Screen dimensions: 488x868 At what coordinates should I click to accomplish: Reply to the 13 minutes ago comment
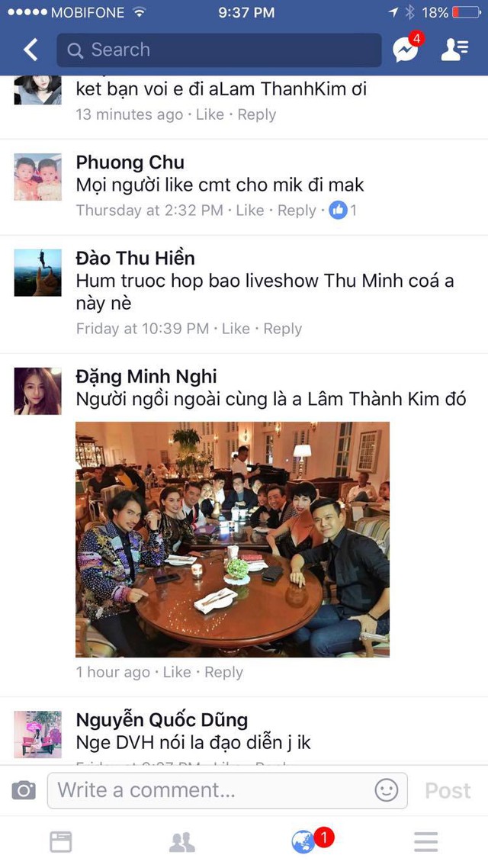pos(257,114)
